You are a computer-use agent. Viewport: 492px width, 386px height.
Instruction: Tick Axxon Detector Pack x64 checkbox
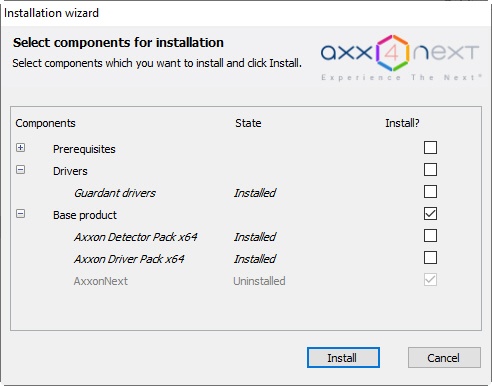tap(430, 235)
